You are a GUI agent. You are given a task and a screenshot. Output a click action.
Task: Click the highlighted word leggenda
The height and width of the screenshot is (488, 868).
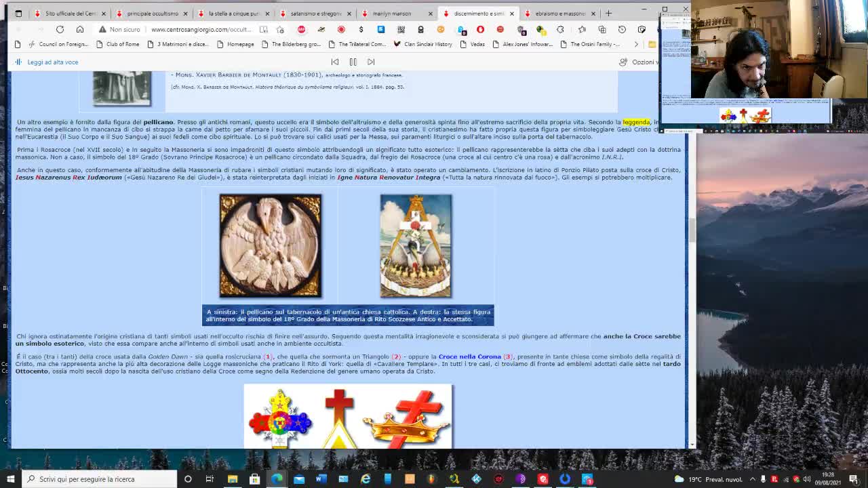coord(636,122)
